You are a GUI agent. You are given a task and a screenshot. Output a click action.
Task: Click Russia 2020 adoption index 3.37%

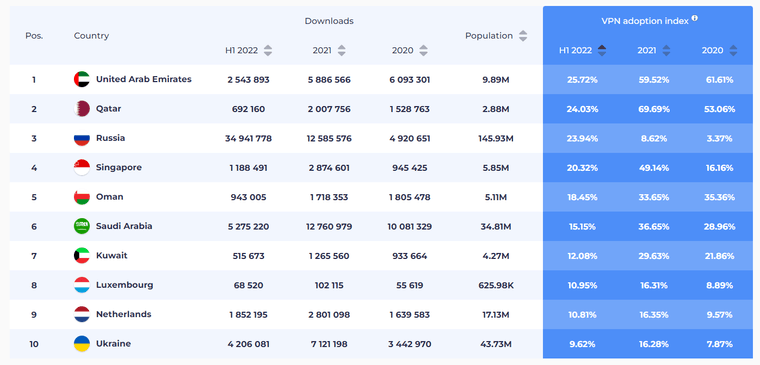pos(719,139)
